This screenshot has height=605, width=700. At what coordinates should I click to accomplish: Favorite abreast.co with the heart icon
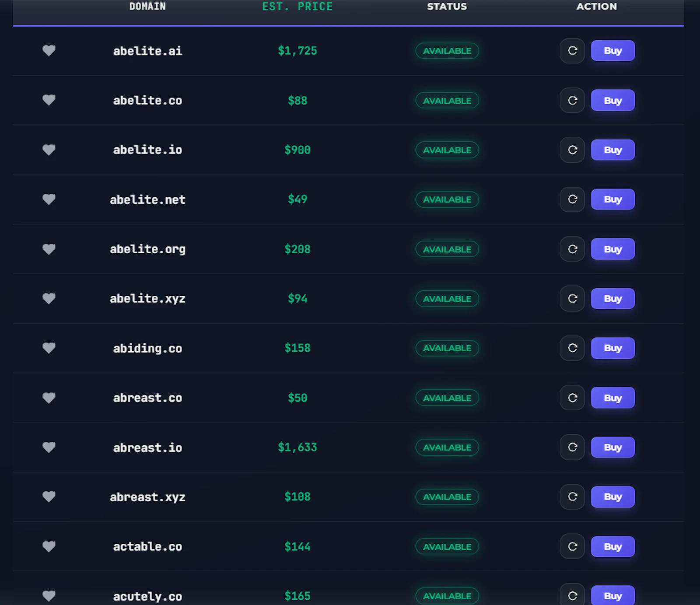point(49,398)
